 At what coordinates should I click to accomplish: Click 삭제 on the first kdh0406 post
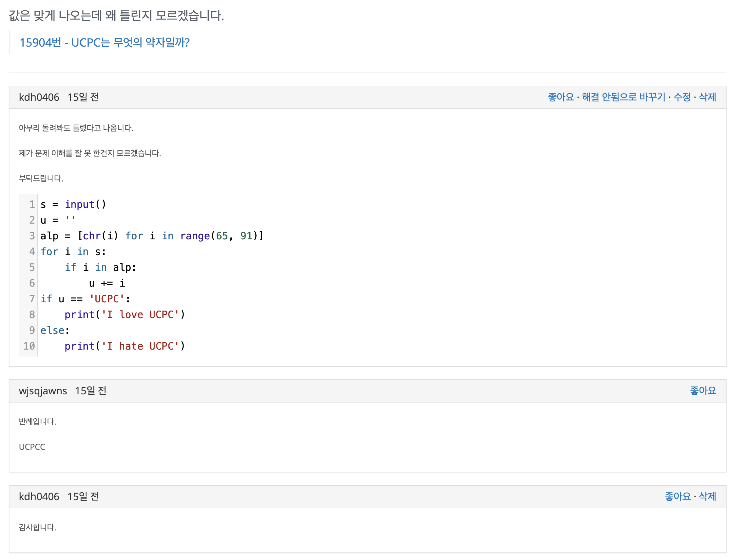tap(707, 97)
